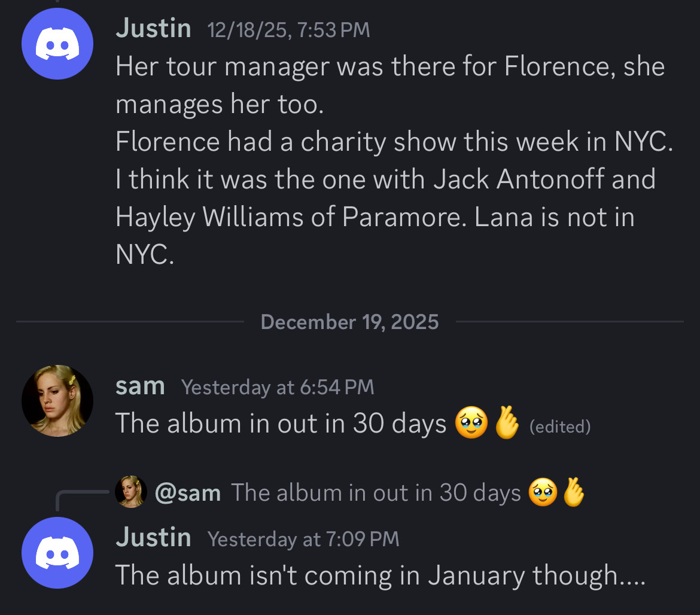Jump to replied message via reply preview text

click(x=376, y=493)
